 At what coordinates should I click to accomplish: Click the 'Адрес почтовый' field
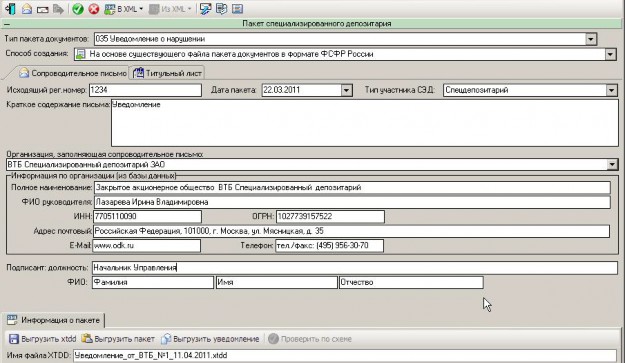click(351, 231)
